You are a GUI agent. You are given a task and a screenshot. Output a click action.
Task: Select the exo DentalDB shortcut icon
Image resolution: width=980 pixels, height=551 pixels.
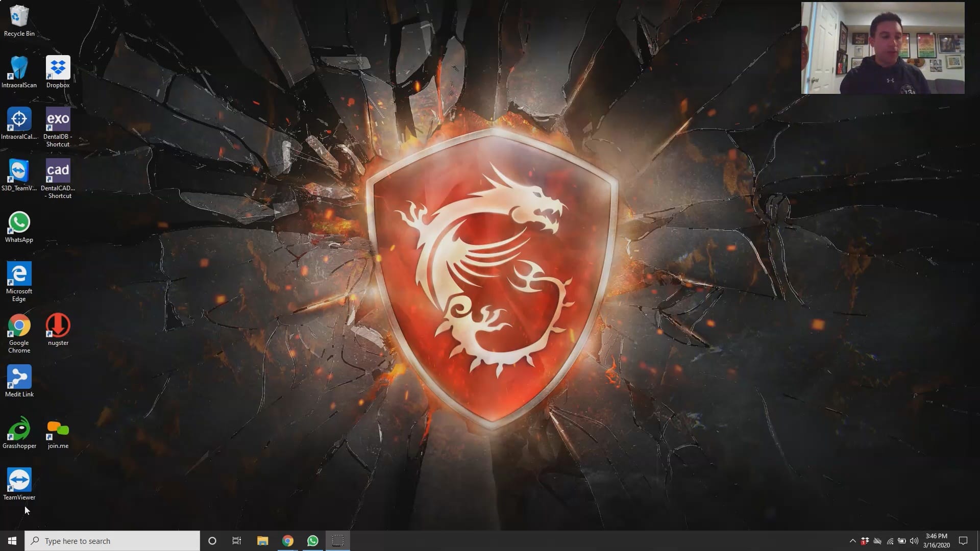pos(58,127)
